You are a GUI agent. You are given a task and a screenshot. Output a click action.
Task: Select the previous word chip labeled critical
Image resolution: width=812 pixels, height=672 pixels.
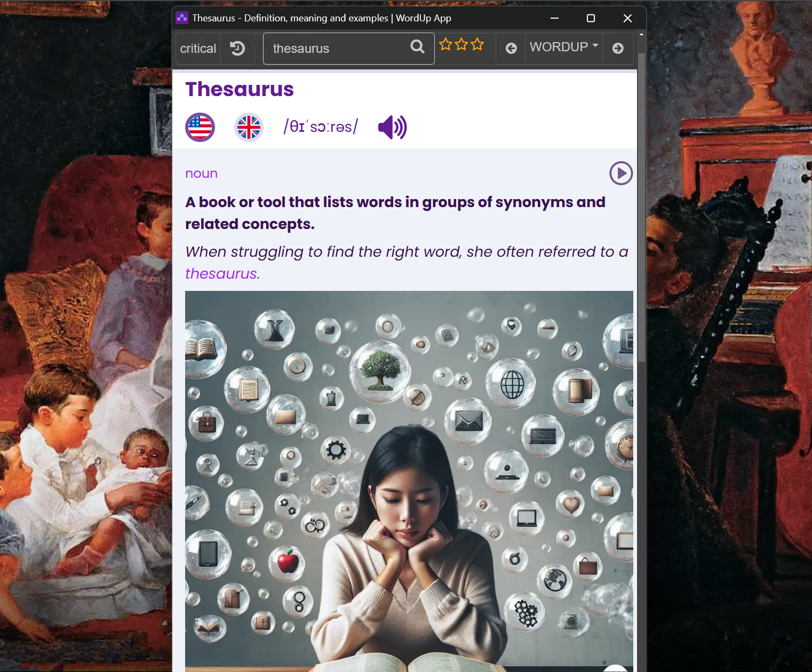(x=197, y=48)
